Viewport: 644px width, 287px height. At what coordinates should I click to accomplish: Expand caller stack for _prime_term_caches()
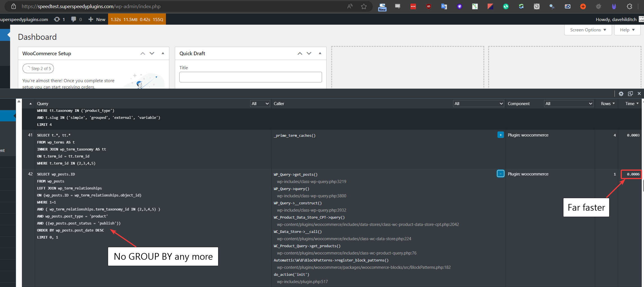(501, 135)
